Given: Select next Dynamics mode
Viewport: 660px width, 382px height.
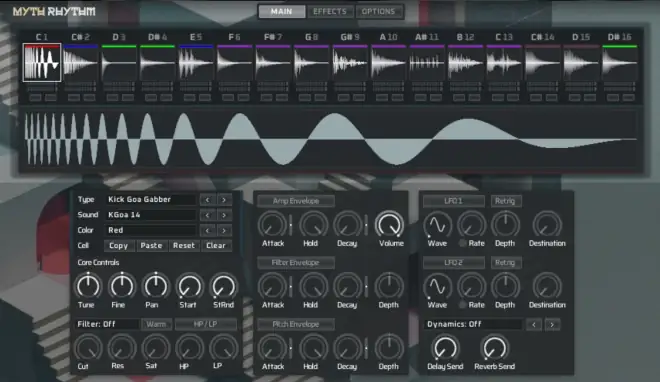Looking at the screenshot, I should click(552, 324).
